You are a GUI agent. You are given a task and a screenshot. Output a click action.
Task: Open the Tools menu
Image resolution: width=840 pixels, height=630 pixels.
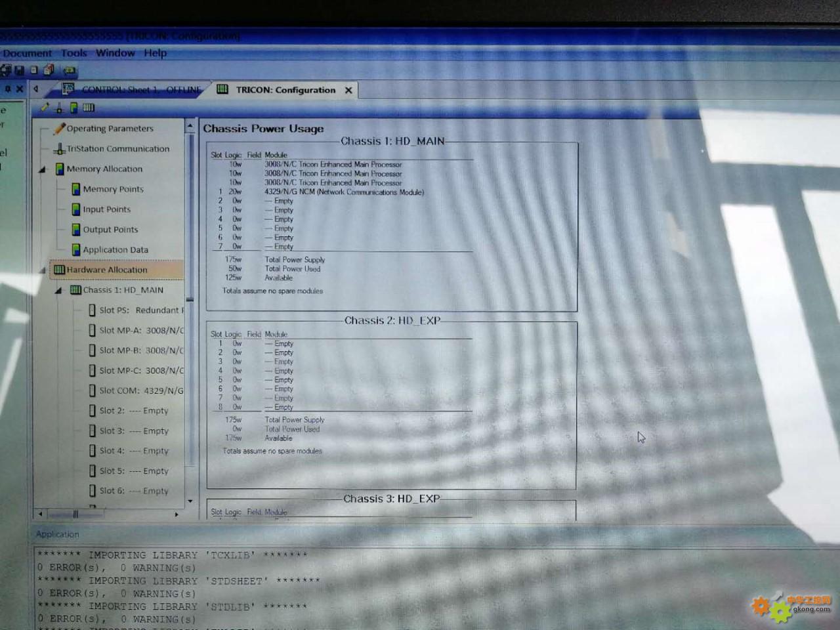point(74,53)
